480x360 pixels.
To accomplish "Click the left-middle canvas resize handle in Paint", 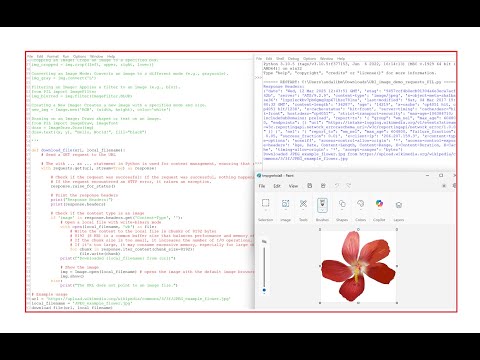I will tap(320, 266).
